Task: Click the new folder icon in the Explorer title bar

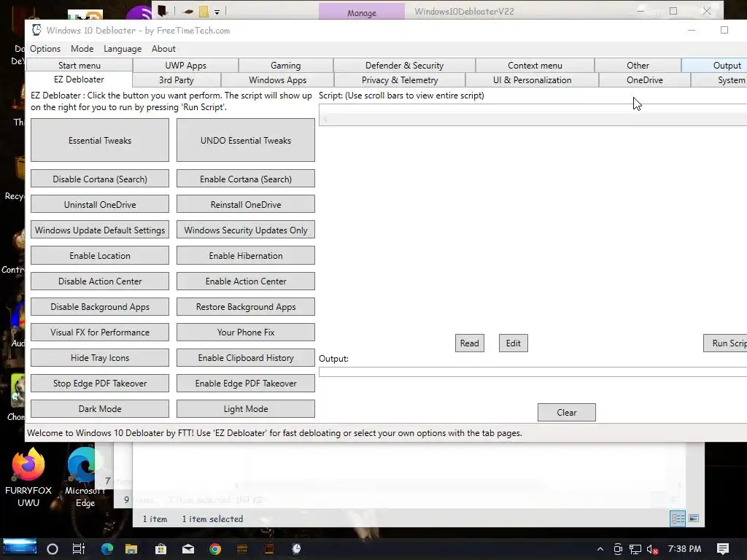Action: click(x=204, y=12)
